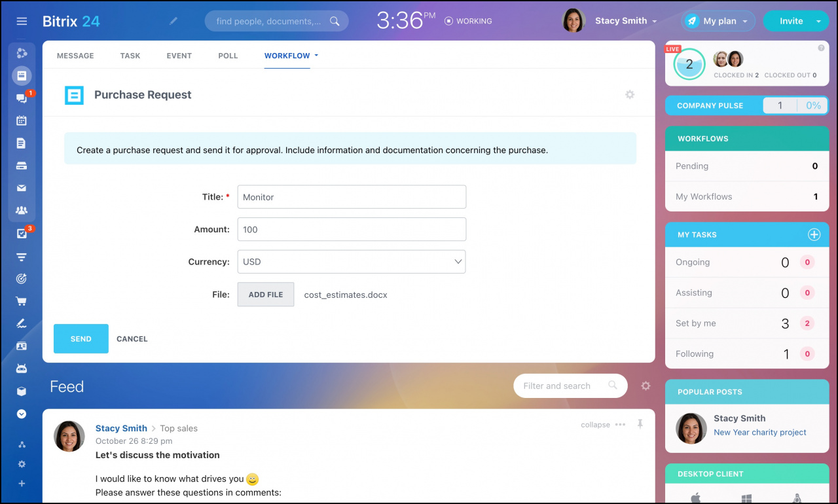This screenshot has width=838, height=504.
Task: Open the Feed sidebar icon
Action: coord(22,76)
